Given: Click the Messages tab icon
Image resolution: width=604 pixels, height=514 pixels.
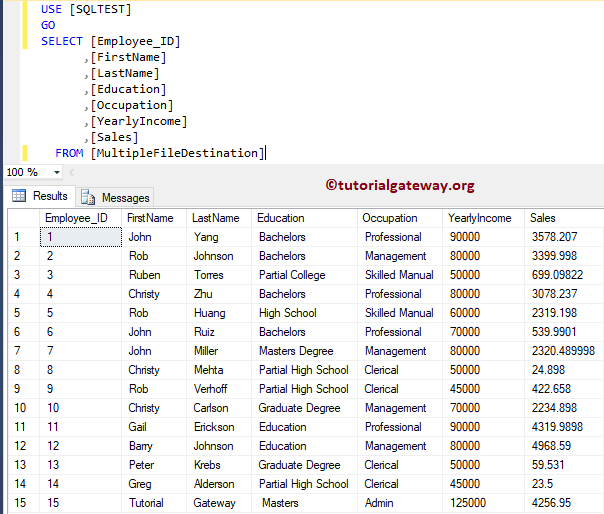Looking at the screenshot, I should (x=88, y=197).
